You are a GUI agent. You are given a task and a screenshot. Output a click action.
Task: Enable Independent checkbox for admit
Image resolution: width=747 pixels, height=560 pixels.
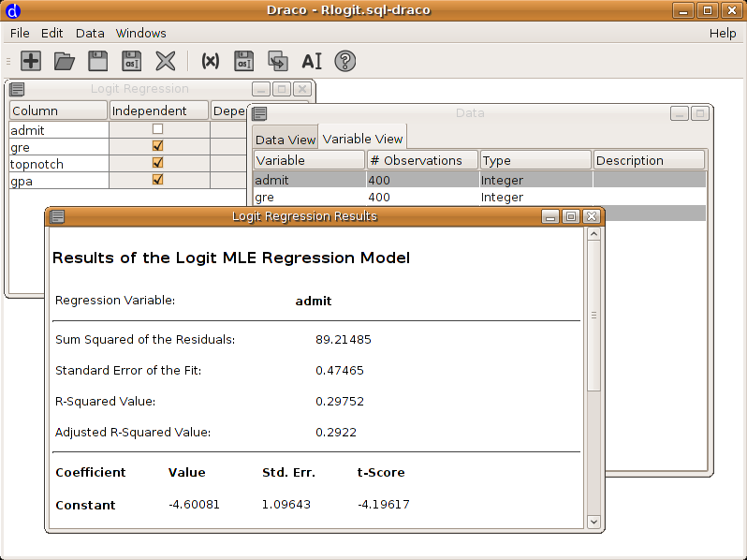coord(158,129)
